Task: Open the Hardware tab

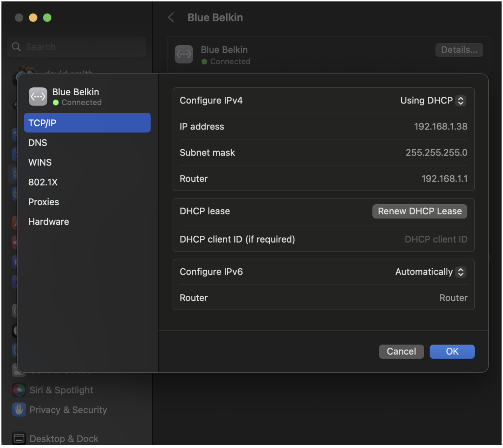Action: coord(49,222)
